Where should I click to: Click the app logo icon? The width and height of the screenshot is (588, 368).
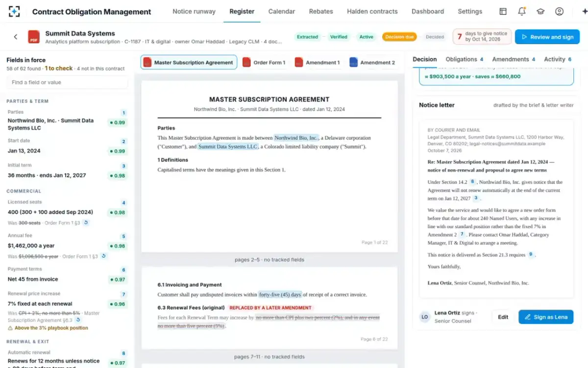(15, 12)
